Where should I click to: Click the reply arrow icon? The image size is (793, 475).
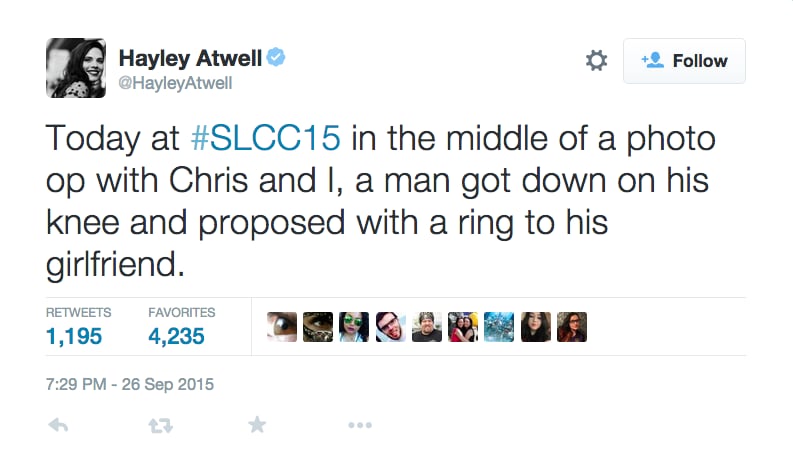pos(58,425)
